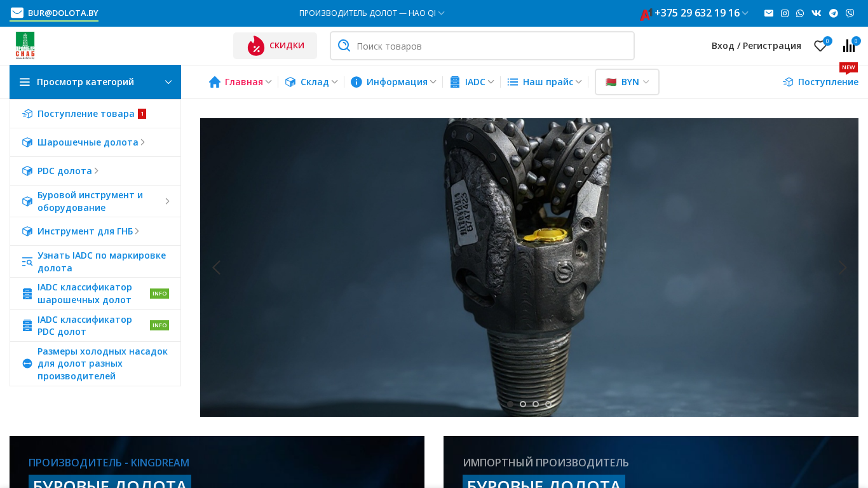The width and height of the screenshot is (868, 488).
Task: Expand the phone number dropdown
Action: [x=745, y=13]
